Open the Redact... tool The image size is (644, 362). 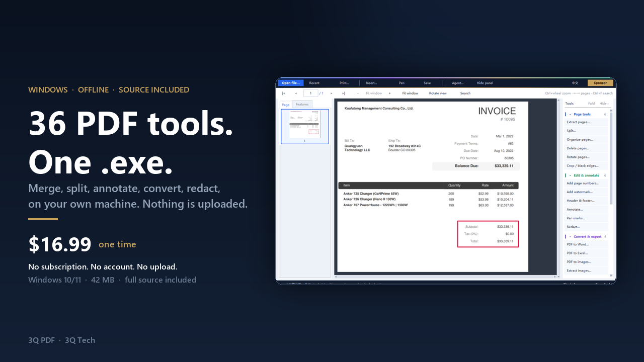point(586,227)
